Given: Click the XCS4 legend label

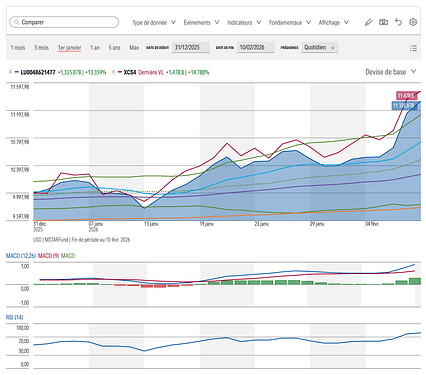Looking at the screenshot, I should [130, 72].
